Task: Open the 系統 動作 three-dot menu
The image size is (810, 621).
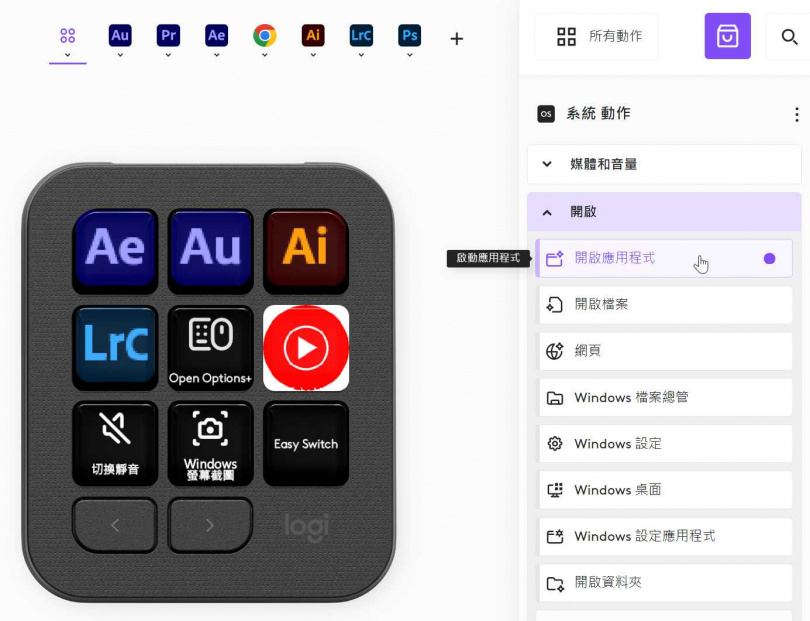Action: [x=796, y=113]
